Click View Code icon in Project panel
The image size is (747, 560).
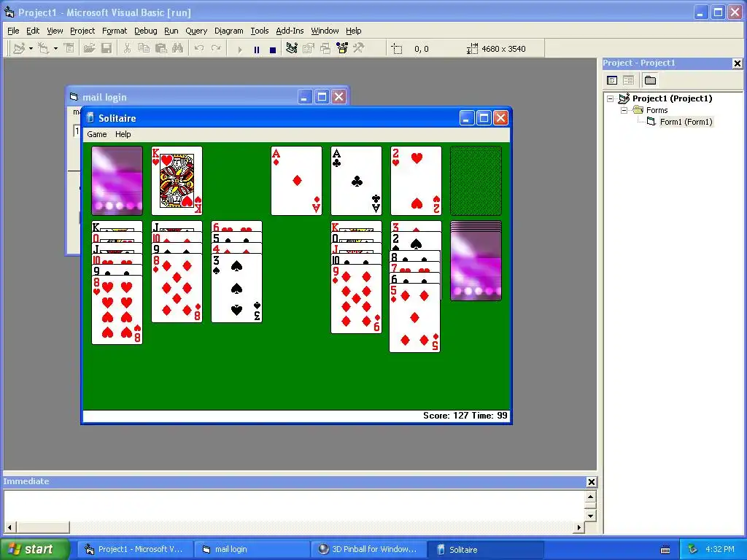pos(612,80)
